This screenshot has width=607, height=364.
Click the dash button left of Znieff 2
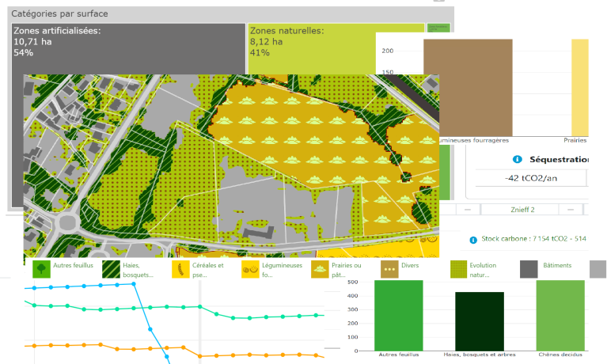tap(469, 210)
